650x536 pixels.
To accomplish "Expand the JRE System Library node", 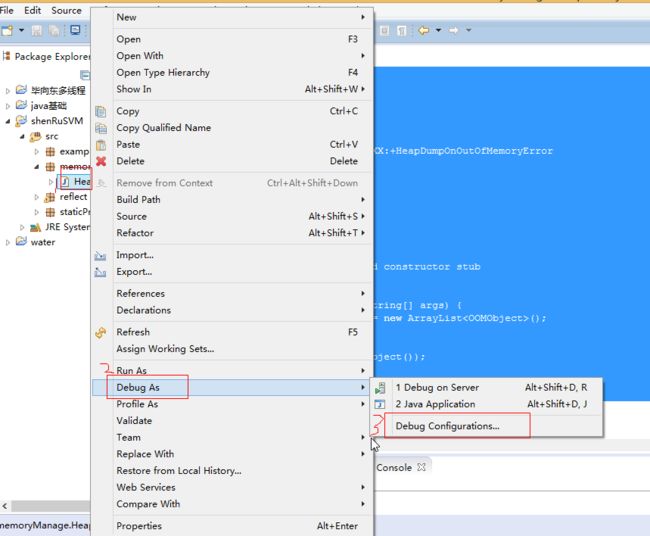I will point(22,227).
